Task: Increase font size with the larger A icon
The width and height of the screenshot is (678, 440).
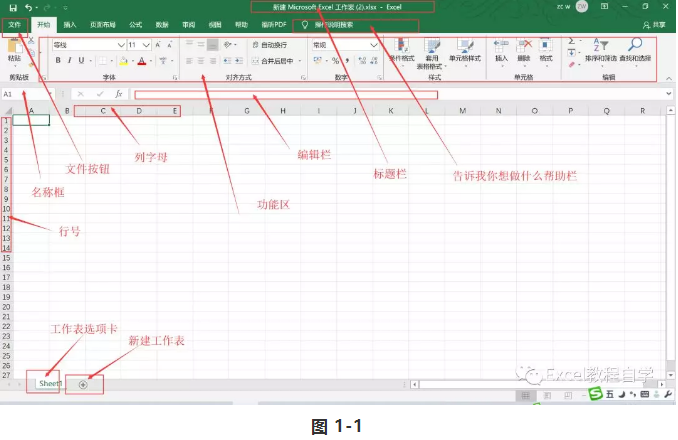Action: 158,45
